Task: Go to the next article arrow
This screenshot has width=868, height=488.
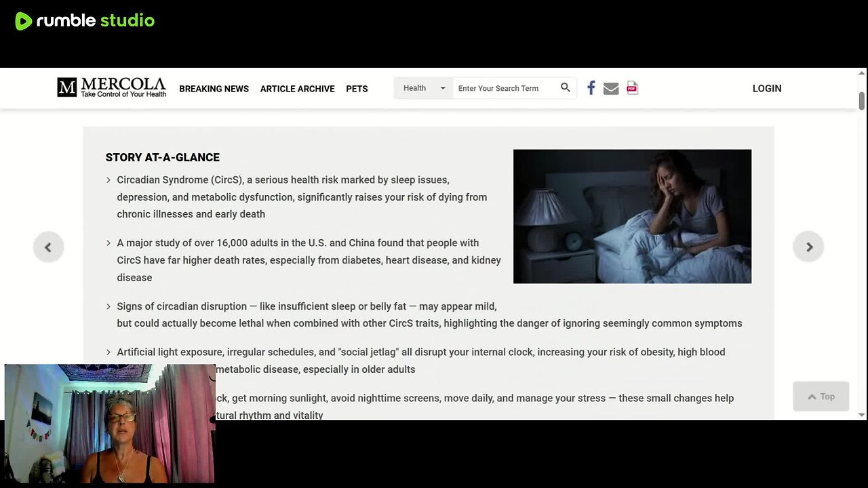Action: (x=808, y=247)
